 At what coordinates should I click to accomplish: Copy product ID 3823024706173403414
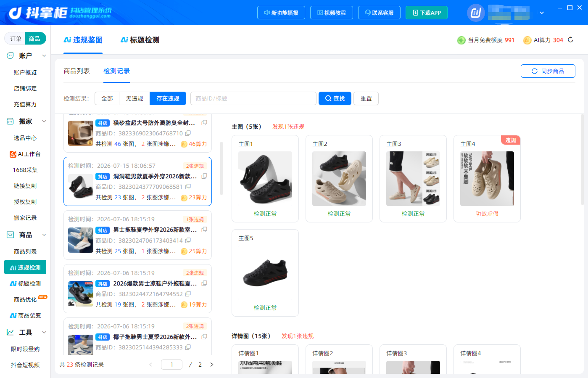coord(188,241)
